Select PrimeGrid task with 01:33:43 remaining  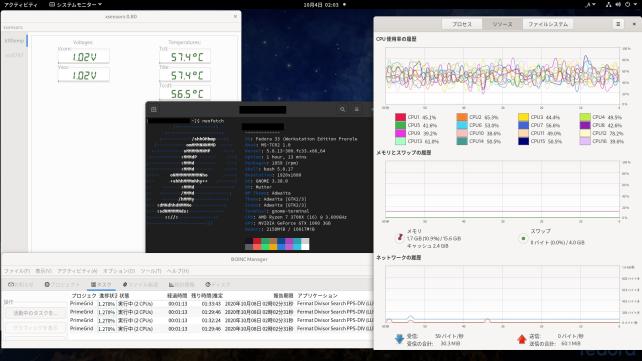(x=222, y=304)
